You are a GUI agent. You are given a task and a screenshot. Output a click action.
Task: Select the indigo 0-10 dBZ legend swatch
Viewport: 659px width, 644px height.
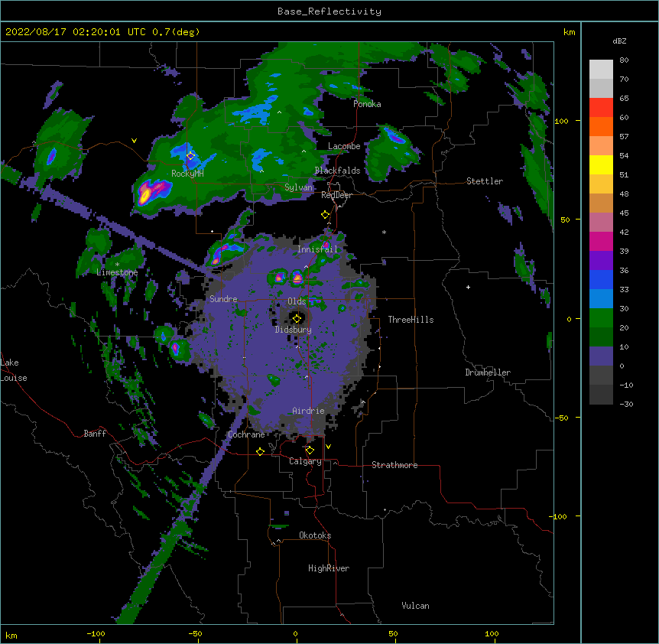(x=601, y=356)
